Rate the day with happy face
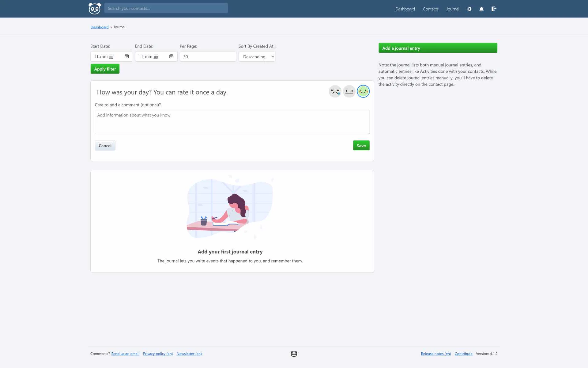Screen dimensions: 588x368 363,91
